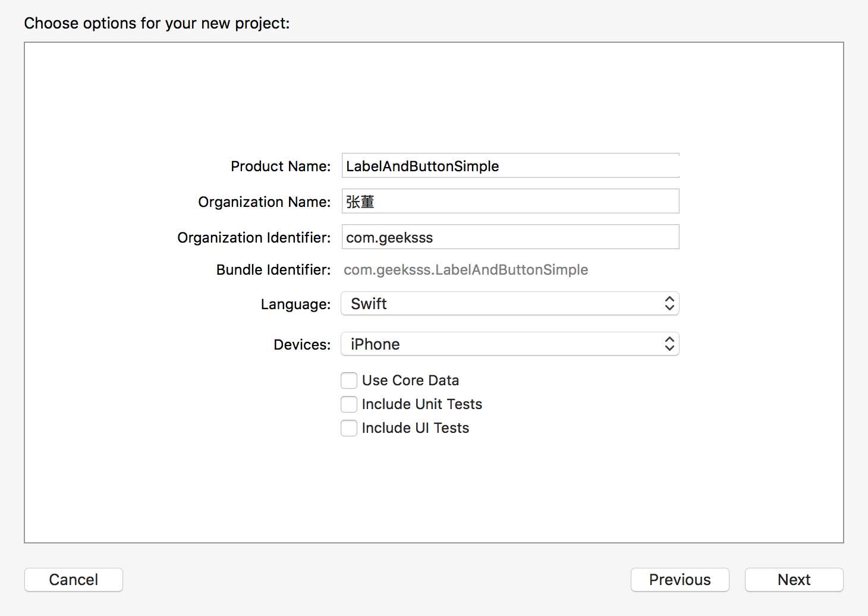Proceed with the Next button
868x616 pixels.
pyautogui.click(x=794, y=580)
